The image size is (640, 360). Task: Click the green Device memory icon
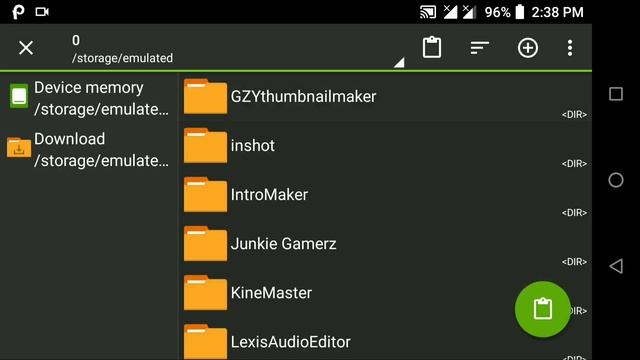[x=19, y=96]
